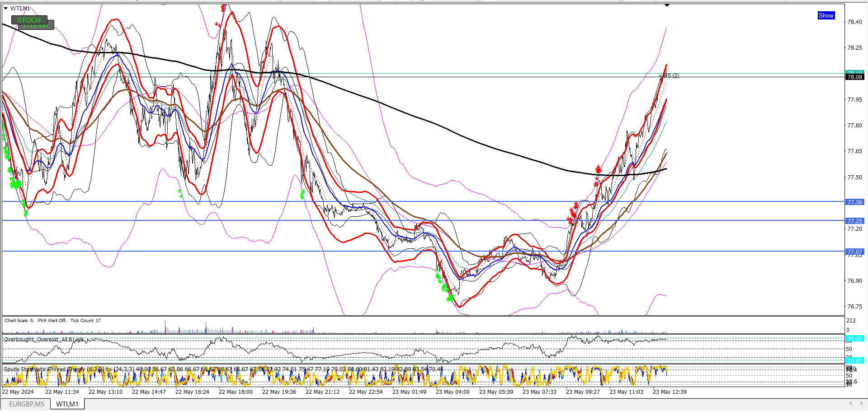The width and height of the screenshot is (868, 411).
Task: Click the 212 volume scale value
Action: point(851,320)
